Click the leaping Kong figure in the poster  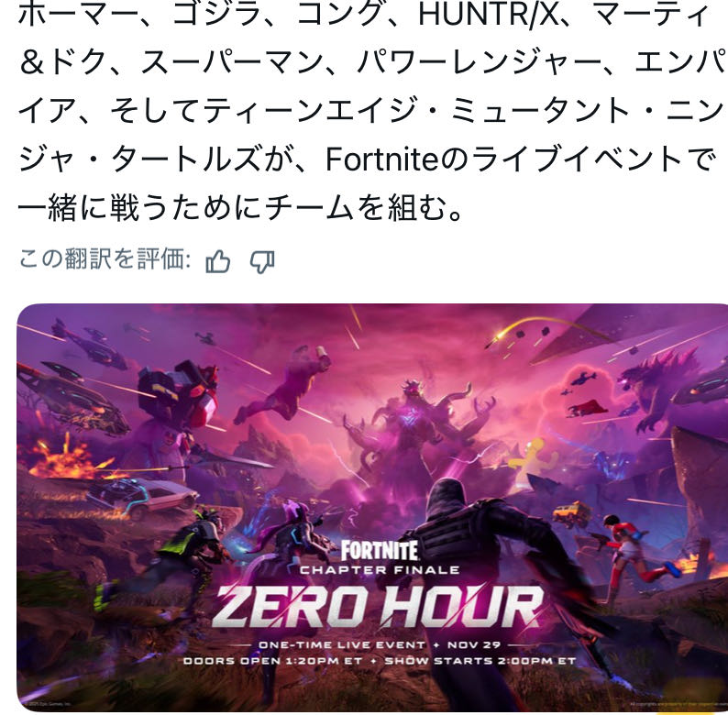click(283, 384)
